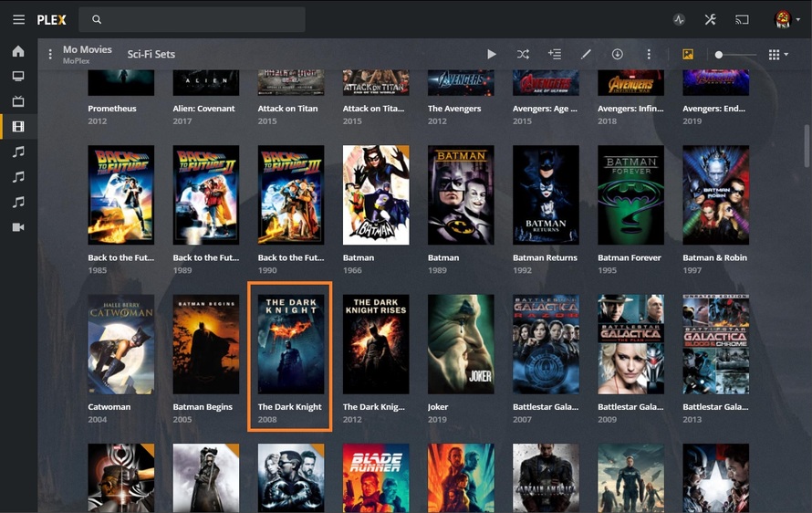Screen dimensions: 812x513
Task: Open Blade Runner poster
Action: pos(376,477)
